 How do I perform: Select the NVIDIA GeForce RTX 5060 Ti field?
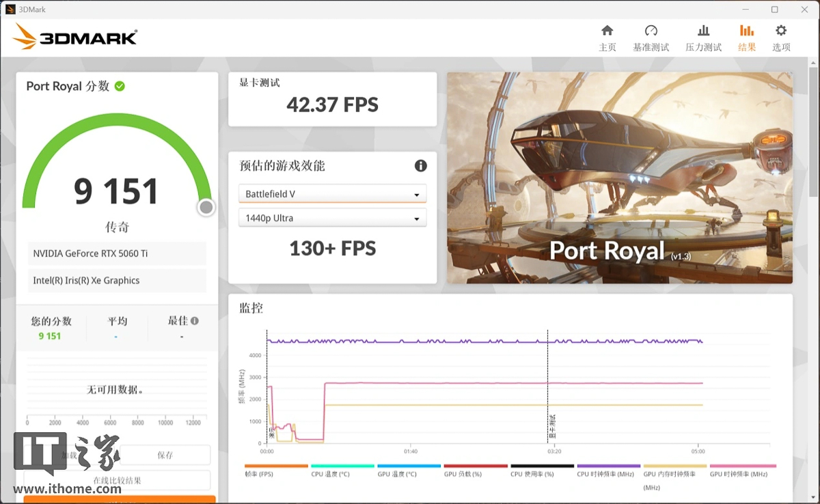117,253
